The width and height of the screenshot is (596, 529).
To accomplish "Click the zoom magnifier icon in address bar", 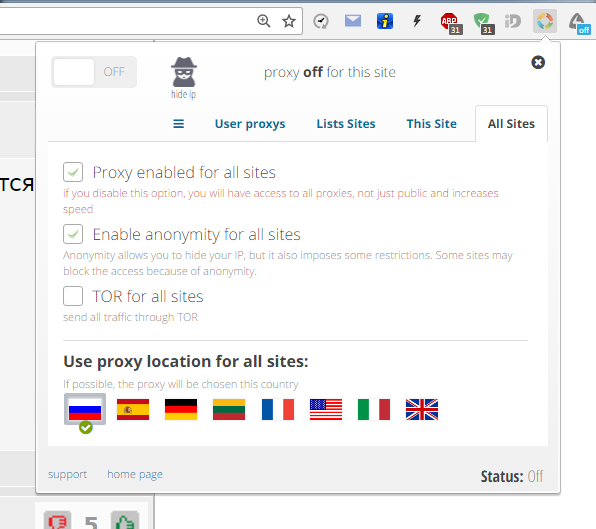I will coord(263,21).
